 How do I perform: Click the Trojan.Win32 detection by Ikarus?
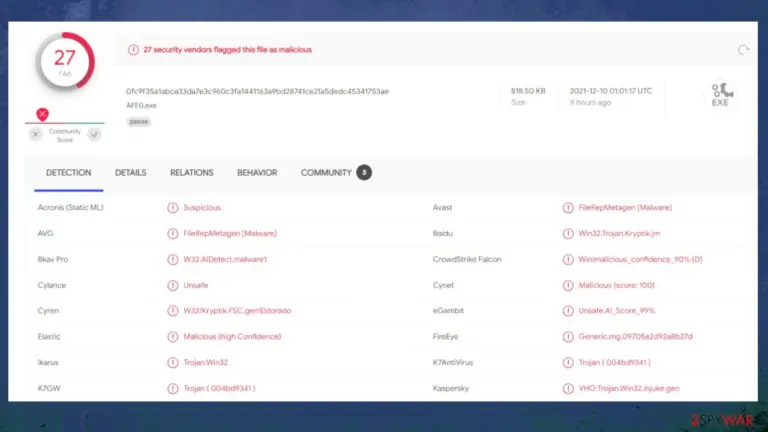pyautogui.click(x=205, y=363)
